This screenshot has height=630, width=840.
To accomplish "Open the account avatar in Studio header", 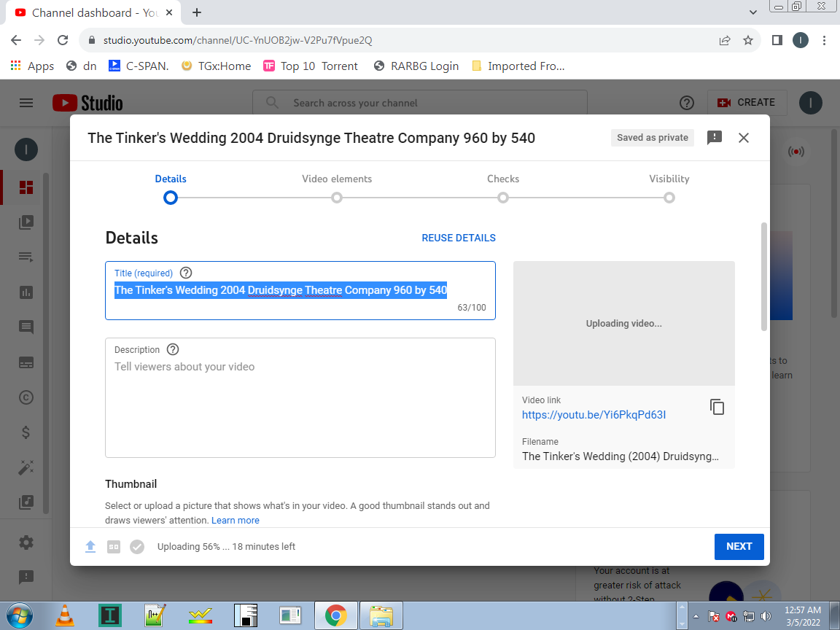I will click(x=811, y=103).
